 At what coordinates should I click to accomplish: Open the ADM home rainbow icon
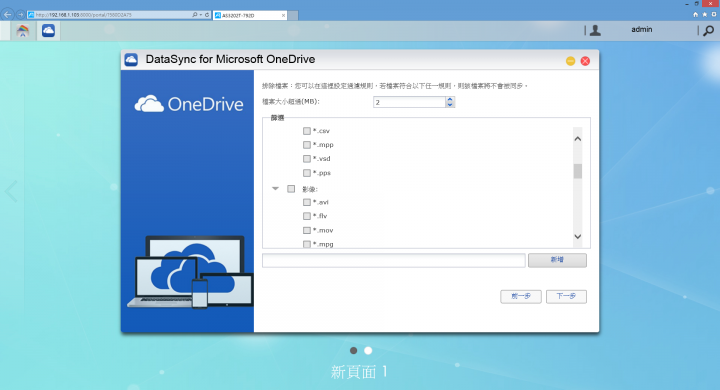point(22,31)
